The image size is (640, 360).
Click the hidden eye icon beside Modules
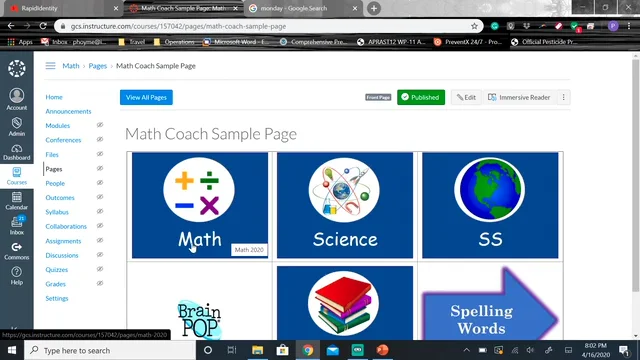click(x=100, y=125)
